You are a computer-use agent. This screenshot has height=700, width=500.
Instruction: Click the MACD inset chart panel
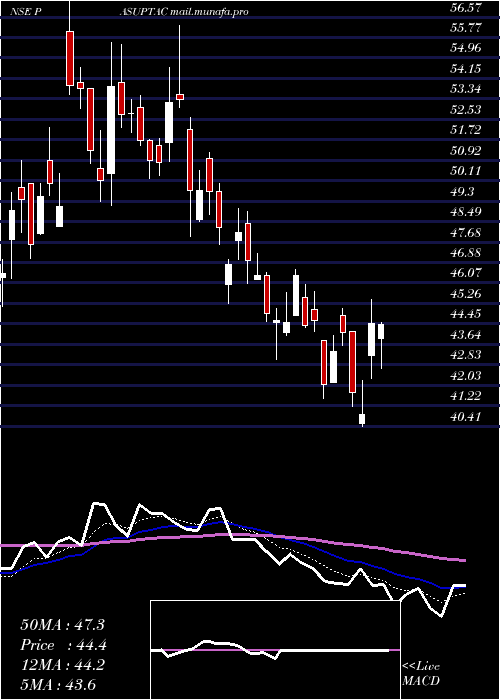[275, 650]
